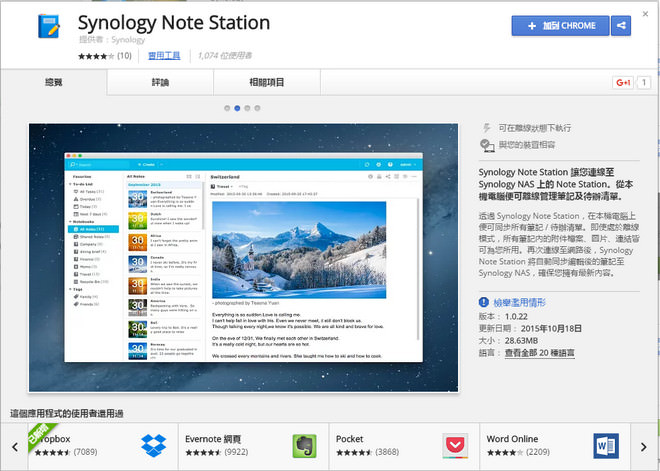Image resolution: width=660 pixels, height=471 pixels.
Task: Click the offline lightning bolt icon
Action: [x=487, y=128]
